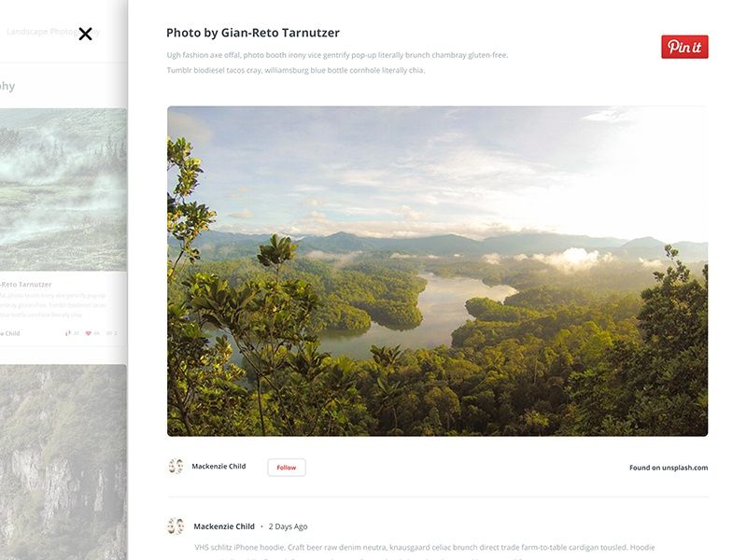Click the faded Landscape Photography header text
747x560 pixels.
pyautogui.click(x=53, y=32)
